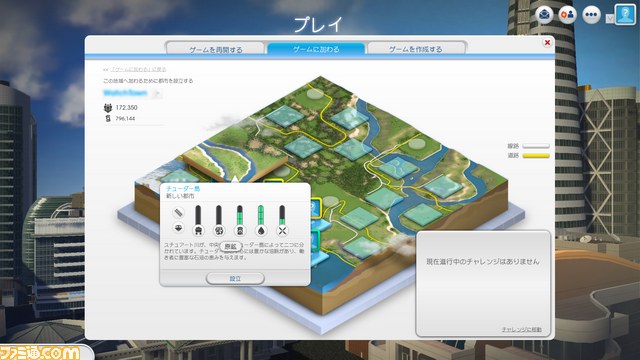Click the player avatar profile picture
This screenshot has height=360, width=640.
click(625, 15)
